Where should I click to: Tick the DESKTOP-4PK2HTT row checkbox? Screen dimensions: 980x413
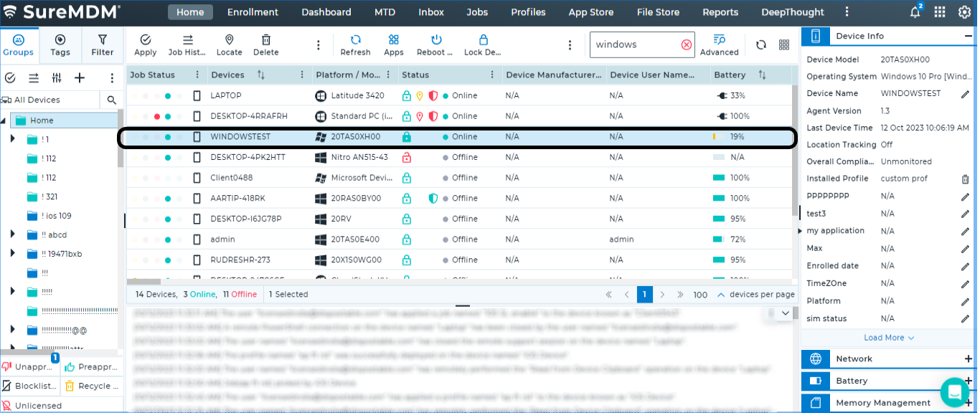pyautogui.click(x=197, y=157)
